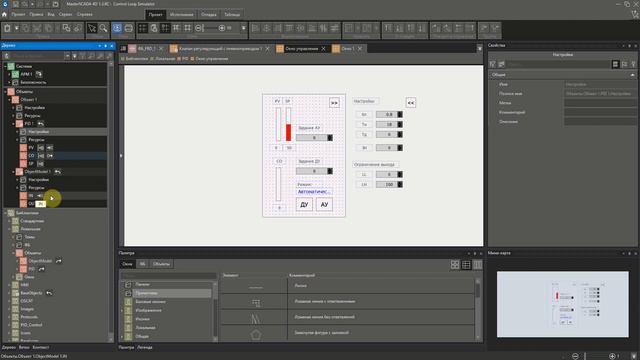Select Настройки under PID 1
This screenshot has width=640, height=360.
click(38, 131)
